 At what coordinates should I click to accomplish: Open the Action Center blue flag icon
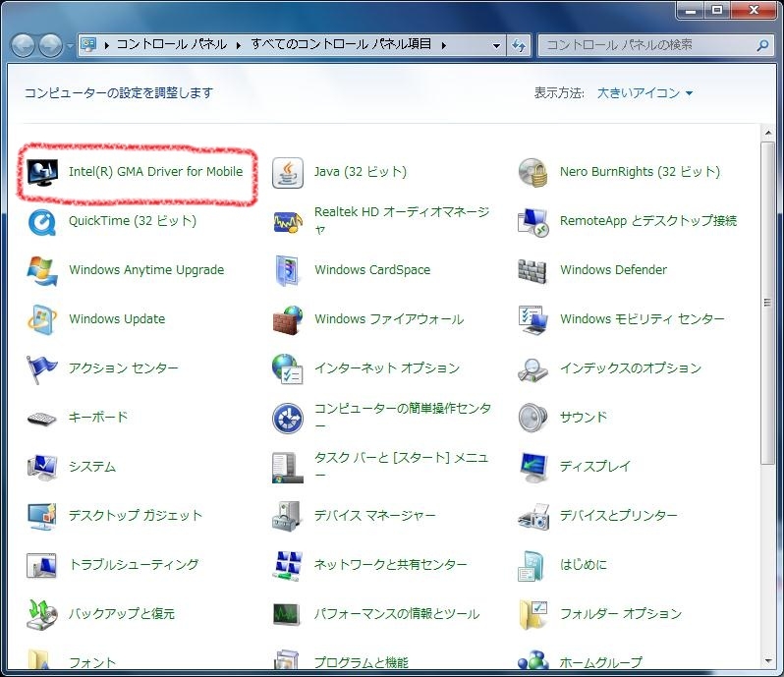[x=42, y=369]
